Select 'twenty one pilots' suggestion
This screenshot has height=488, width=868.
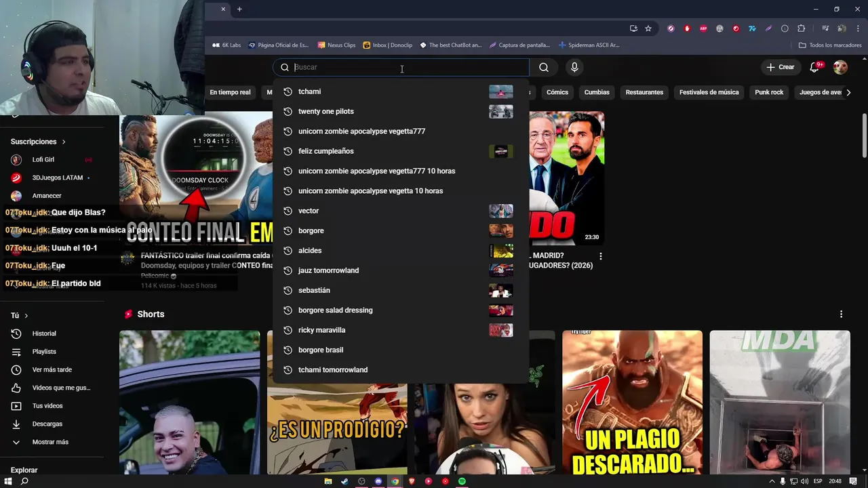click(401, 111)
